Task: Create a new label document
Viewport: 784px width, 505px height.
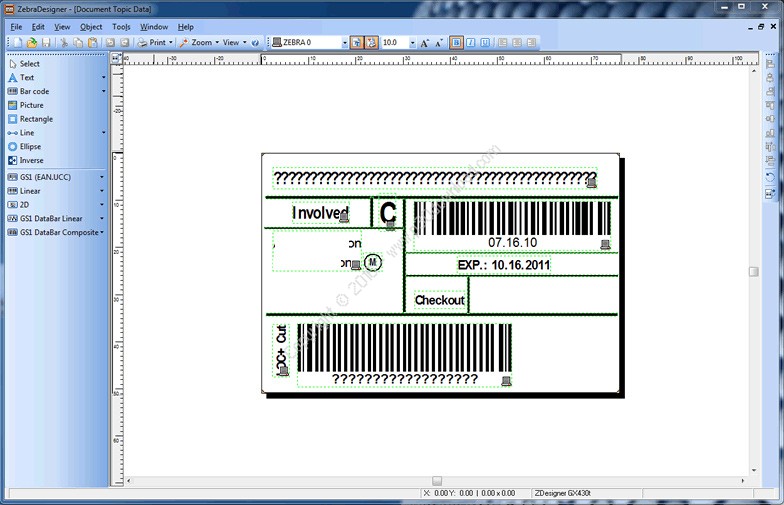Action: coord(18,42)
